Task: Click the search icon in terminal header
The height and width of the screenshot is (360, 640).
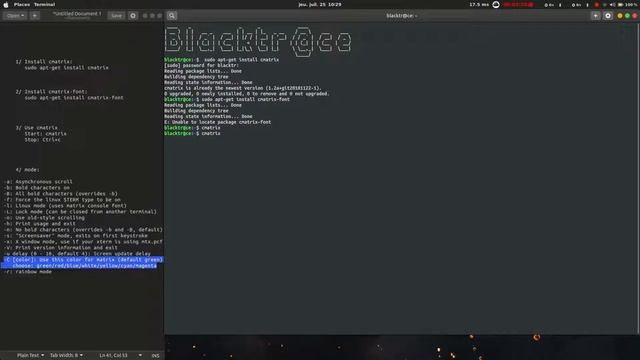Action: [172, 16]
